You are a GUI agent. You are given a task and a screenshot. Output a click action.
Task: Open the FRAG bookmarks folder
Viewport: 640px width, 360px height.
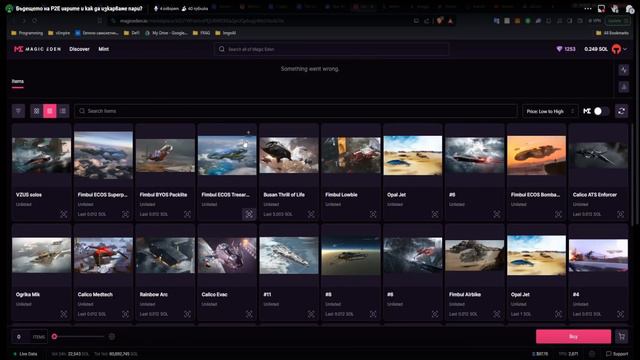tap(201, 33)
